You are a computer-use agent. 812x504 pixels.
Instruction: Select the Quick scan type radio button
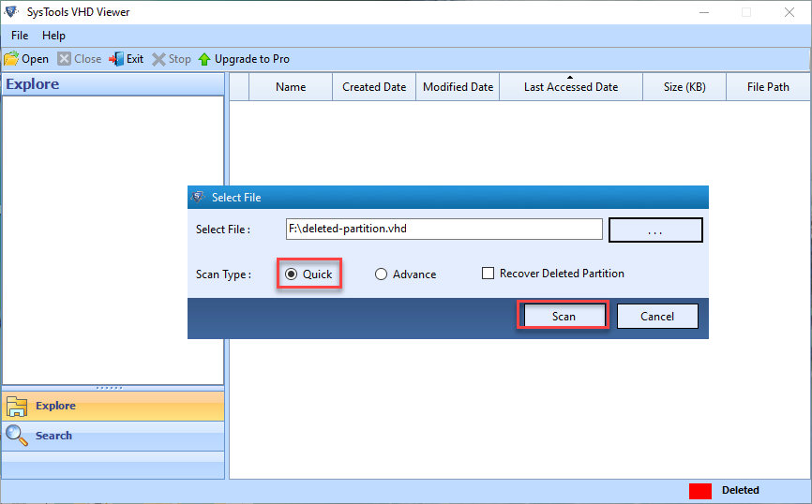(x=291, y=274)
